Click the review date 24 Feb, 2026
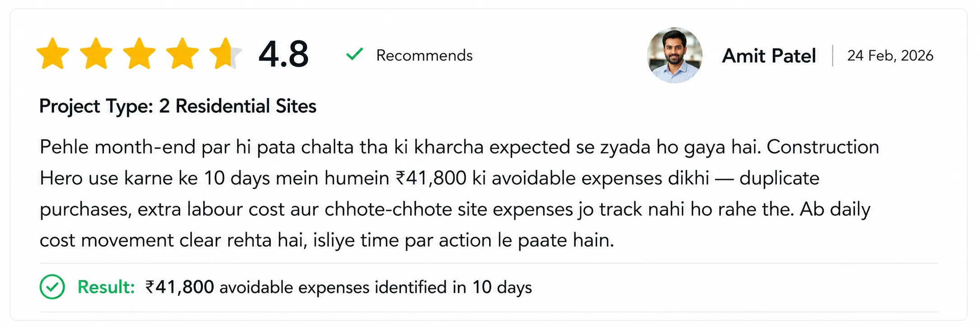 (890, 55)
